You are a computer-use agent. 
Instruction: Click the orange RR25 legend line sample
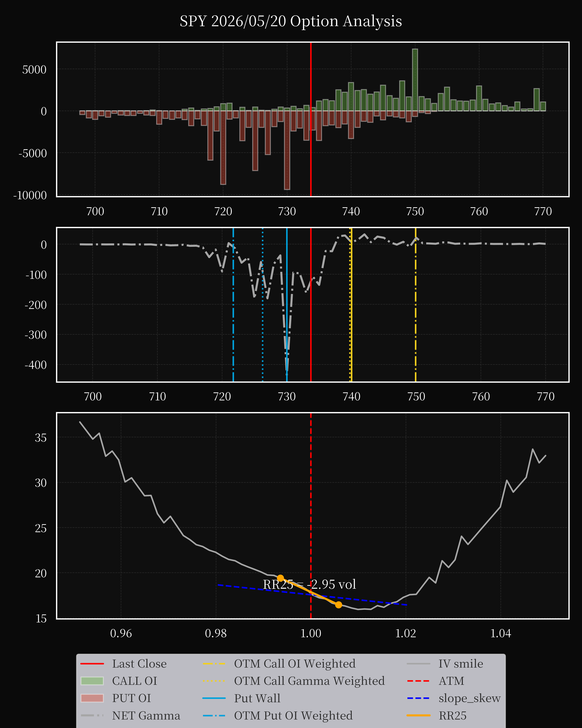(419, 716)
